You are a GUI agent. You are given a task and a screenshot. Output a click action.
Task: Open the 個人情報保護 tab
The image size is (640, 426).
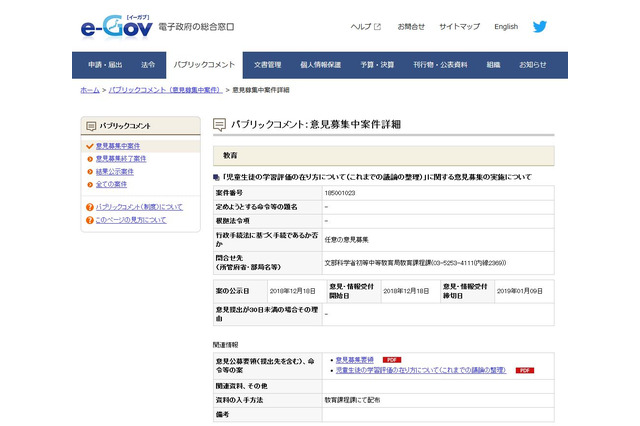[x=320, y=64]
